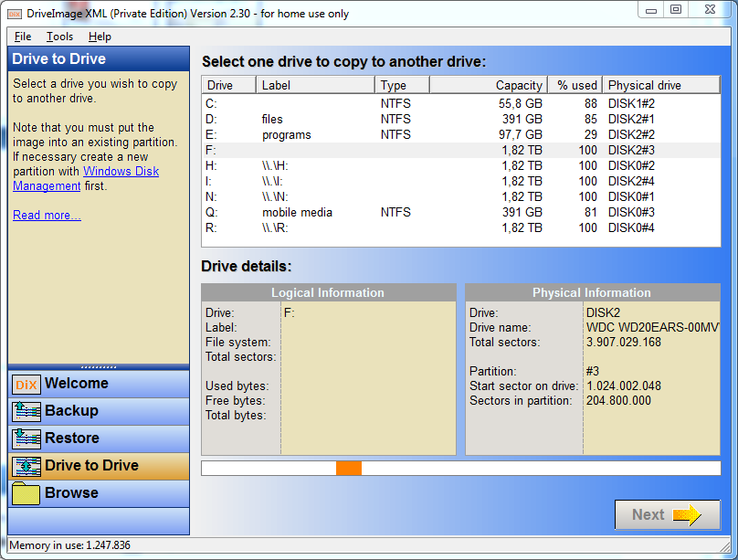Click the Browse folder icon
Viewport: 738px width, 560px height.
[x=26, y=493]
